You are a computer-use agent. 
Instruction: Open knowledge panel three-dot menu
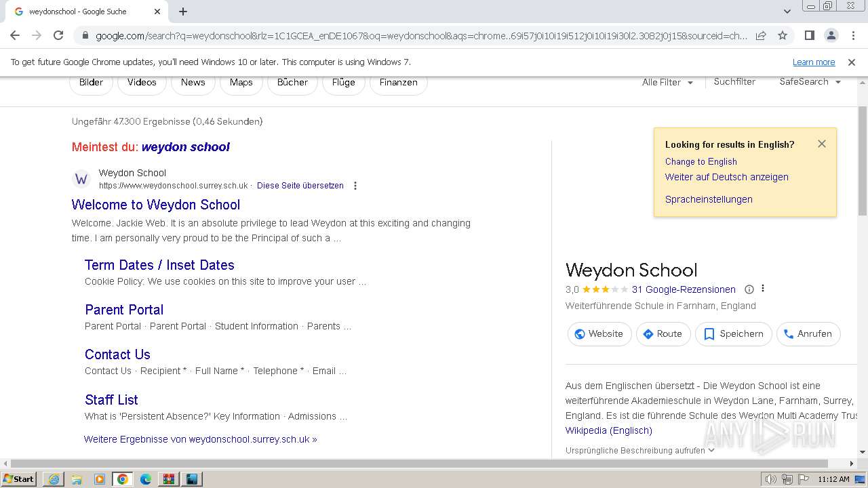pos(763,289)
